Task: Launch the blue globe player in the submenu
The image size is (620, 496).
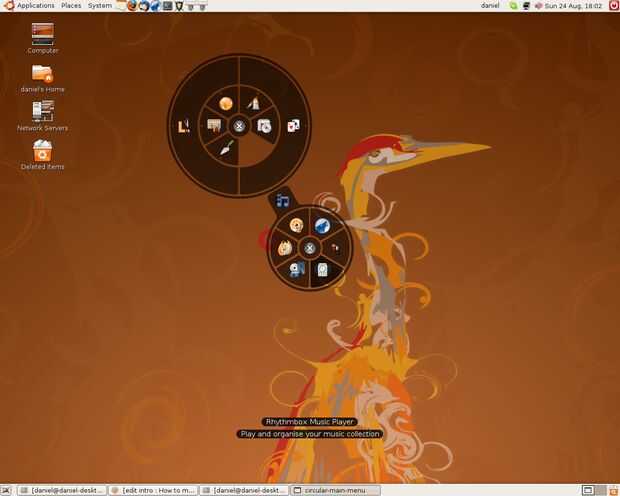Action: click(x=322, y=226)
